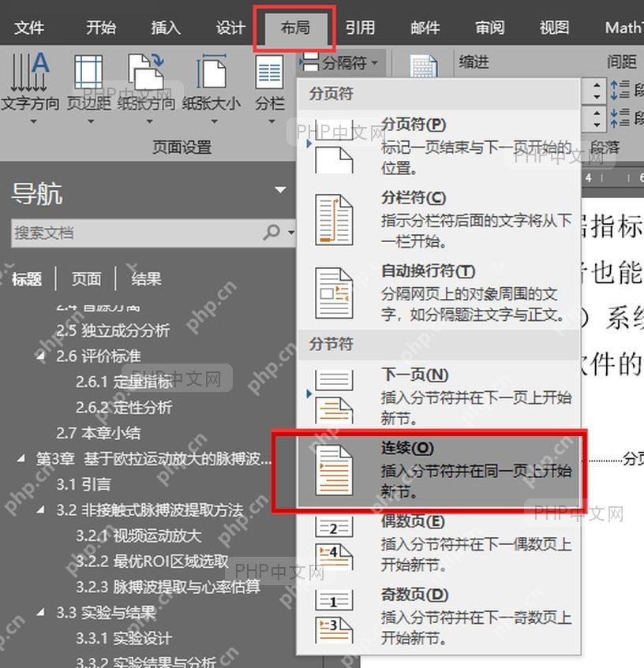Image resolution: width=644 pixels, height=668 pixels.
Task: Open the MathType ribbon tab
Action: [x=623, y=28]
